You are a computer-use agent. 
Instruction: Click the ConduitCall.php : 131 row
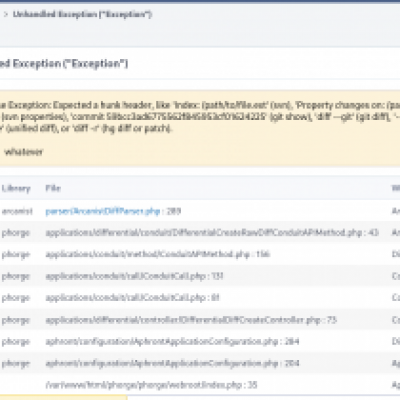click(x=200, y=276)
